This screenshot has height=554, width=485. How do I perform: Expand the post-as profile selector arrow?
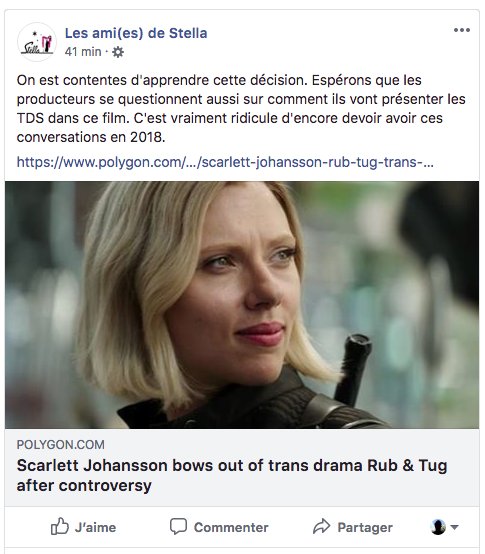[x=455, y=527]
